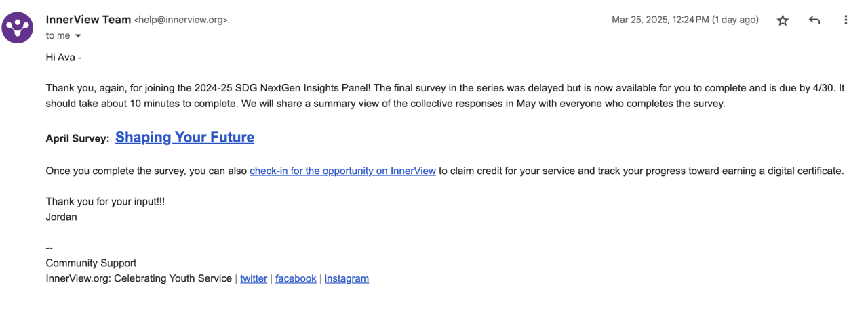Expand recipient details arrow beside 'to me'
The height and width of the screenshot is (317, 868).
(x=78, y=36)
